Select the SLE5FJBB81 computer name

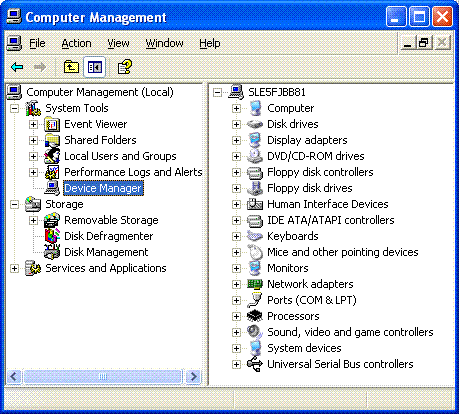tap(277, 92)
